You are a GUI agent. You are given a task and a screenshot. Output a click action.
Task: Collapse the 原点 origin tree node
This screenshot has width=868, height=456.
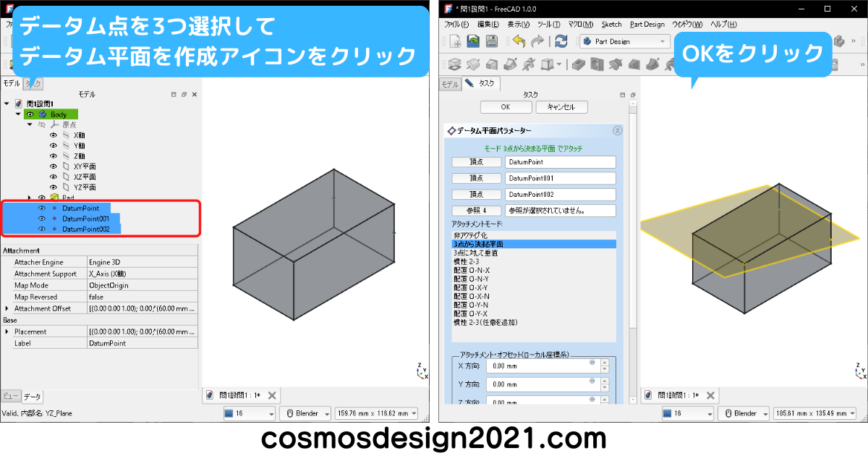30,124
